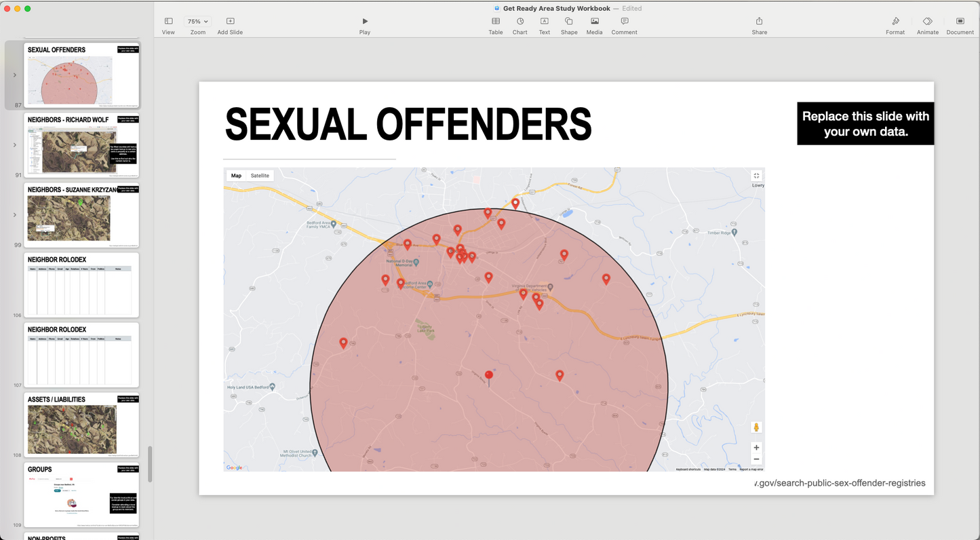This screenshot has width=980, height=540.
Task: Click the document title in title bar
Action: pos(557,8)
